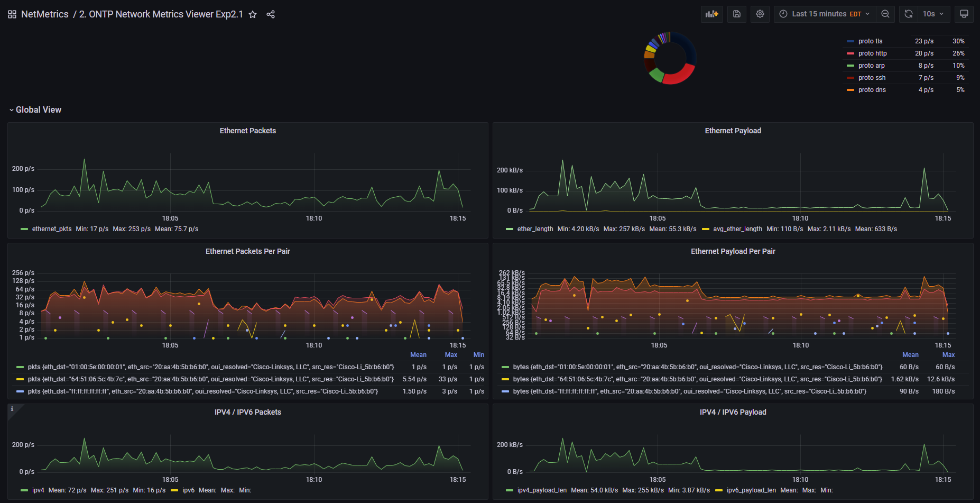Save the dashboard
The width and height of the screenshot is (980, 503).
tap(737, 14)
